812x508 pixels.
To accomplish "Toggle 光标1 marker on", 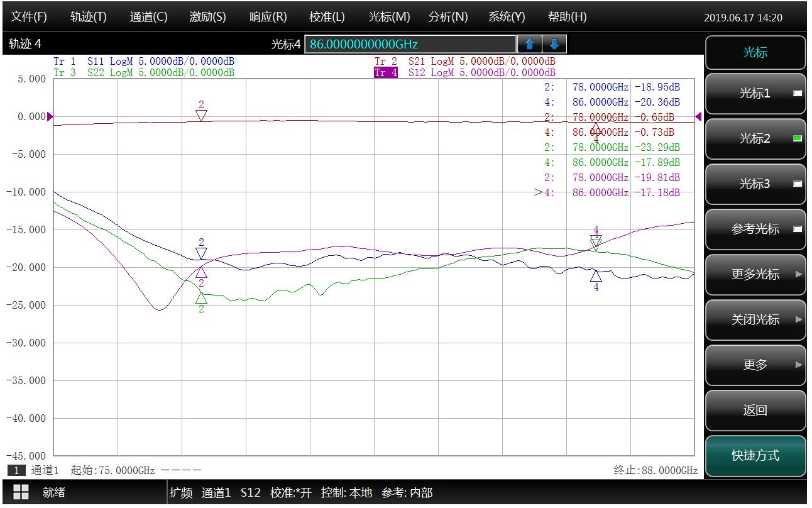I will click(755, 94).
